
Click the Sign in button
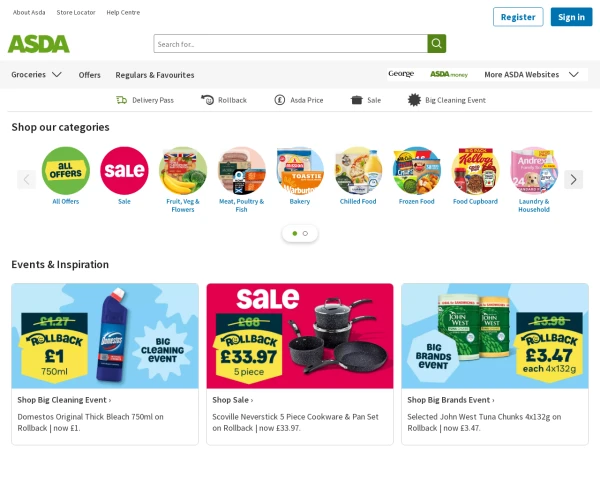point(571,17)
